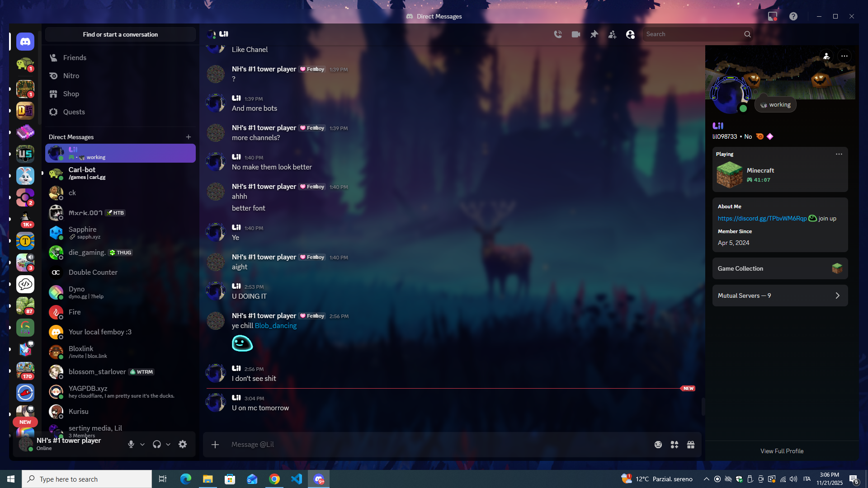868x488 pixels.
Task: Open Discord inbox icon in title bar
Action: (x=773, y=16)
